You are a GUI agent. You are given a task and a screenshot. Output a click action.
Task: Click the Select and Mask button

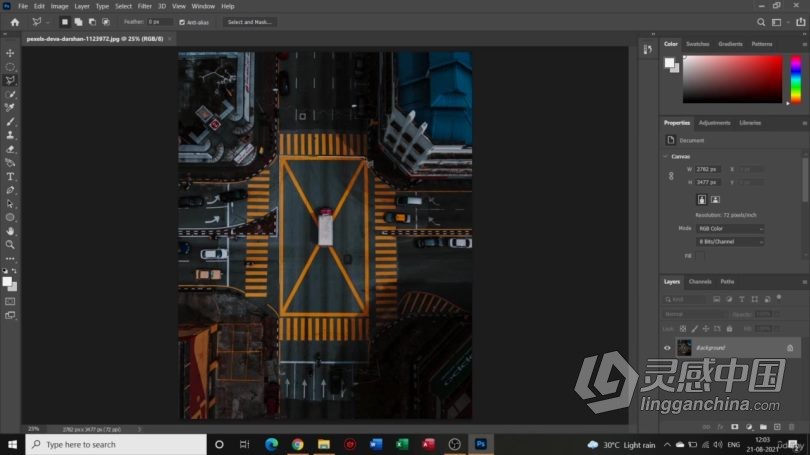249,21
